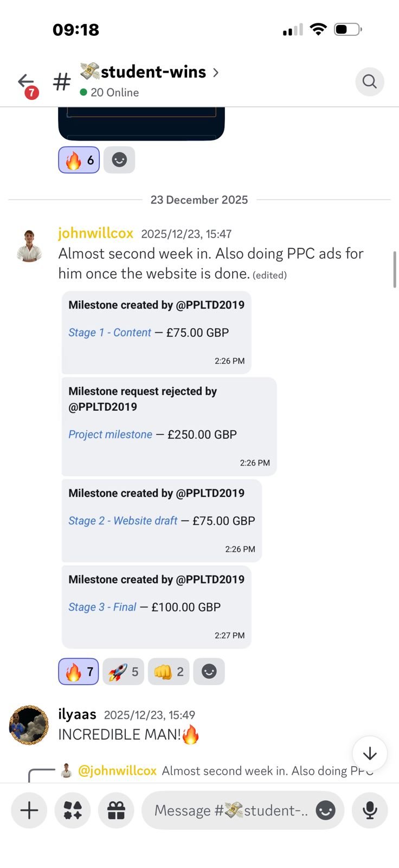Tap the microphone voice message icon
The height and width of the screenshot is (868, 399).
coord(370,810)
